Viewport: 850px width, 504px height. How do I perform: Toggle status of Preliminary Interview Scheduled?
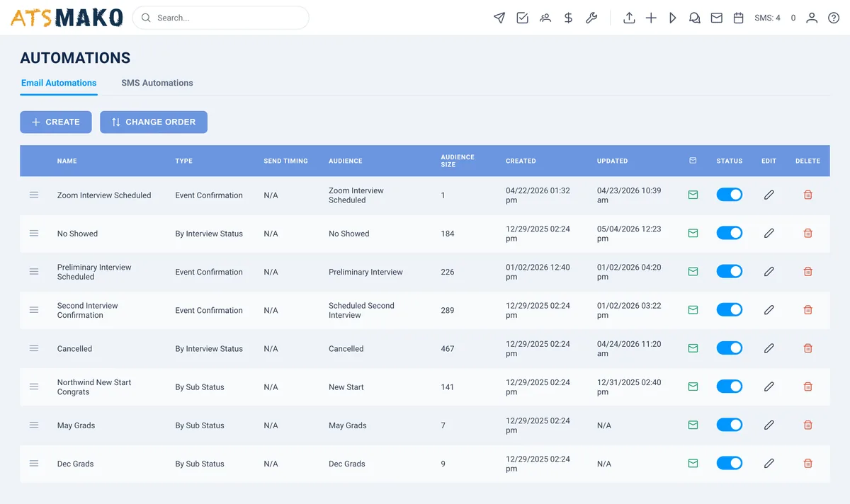[x=730, y=271]
